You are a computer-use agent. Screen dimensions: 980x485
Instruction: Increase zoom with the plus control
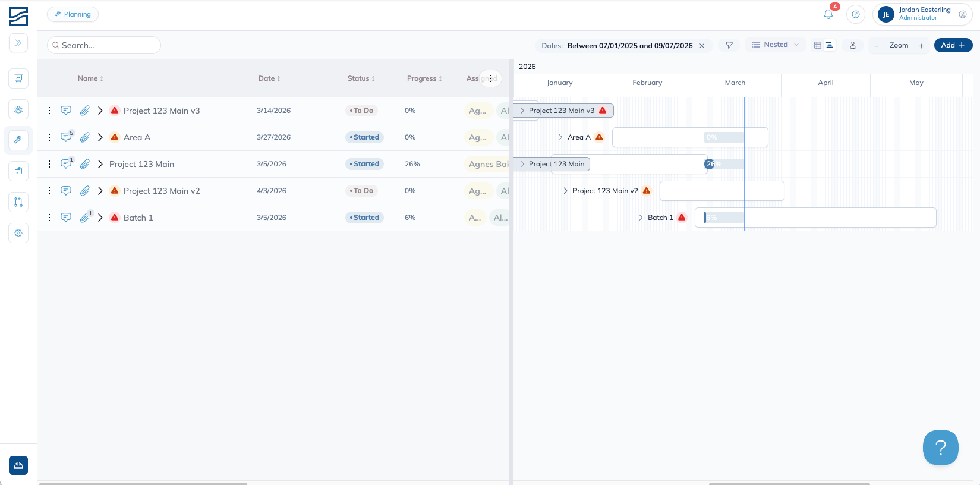[921, 46]
